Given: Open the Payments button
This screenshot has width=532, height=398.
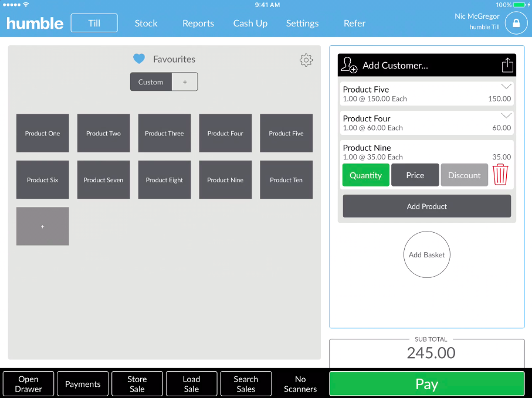Looking at the screenshot, I should click(x=83, y=384).
